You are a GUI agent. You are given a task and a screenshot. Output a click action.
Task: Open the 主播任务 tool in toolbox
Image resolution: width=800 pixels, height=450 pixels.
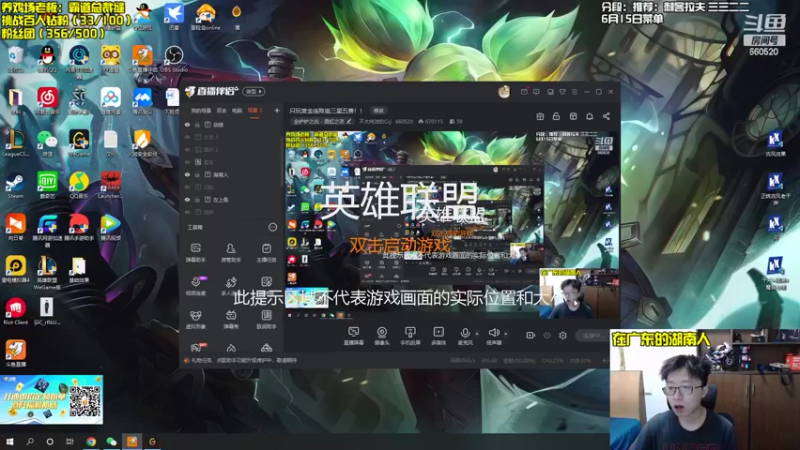266,253
